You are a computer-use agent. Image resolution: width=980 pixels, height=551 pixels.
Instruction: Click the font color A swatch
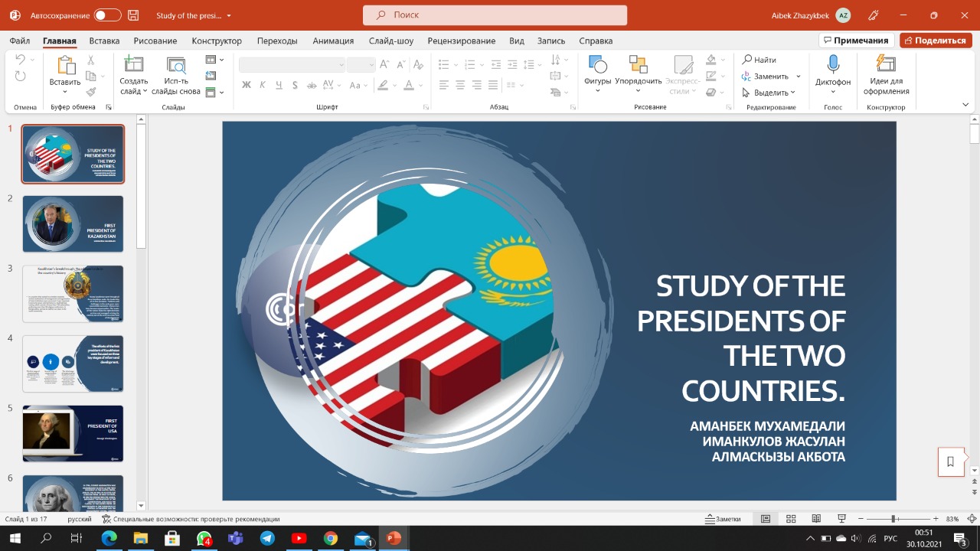click(409, 85)
